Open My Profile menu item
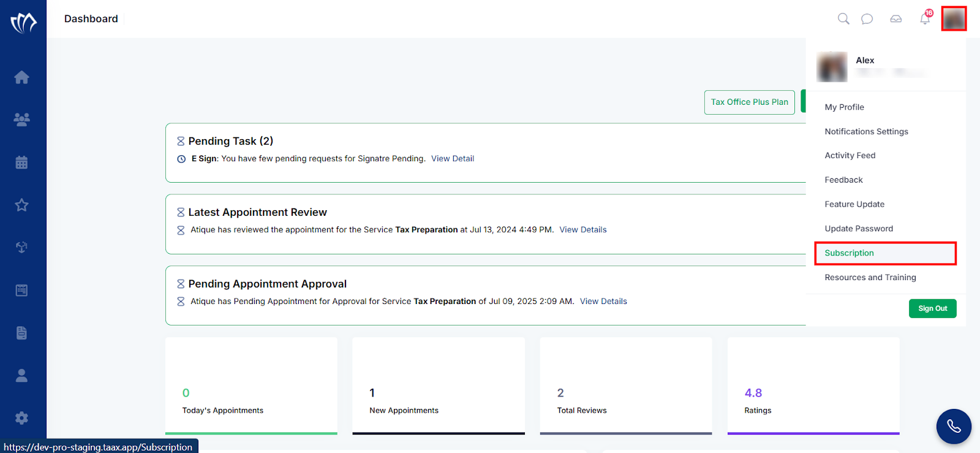The height and width of the screenshot is (453, 980). pos(844,107)
